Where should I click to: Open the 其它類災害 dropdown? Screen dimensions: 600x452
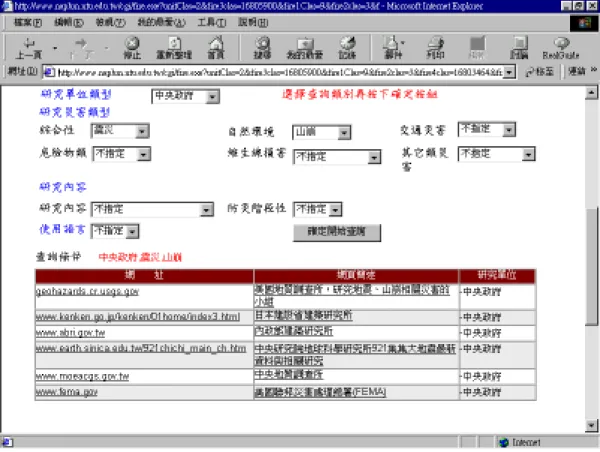pos(497,154)
